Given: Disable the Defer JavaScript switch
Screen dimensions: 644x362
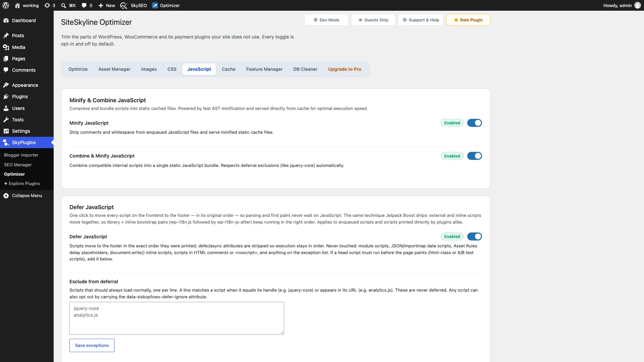Looking at the screenshot, I should (x=475, y=237).
